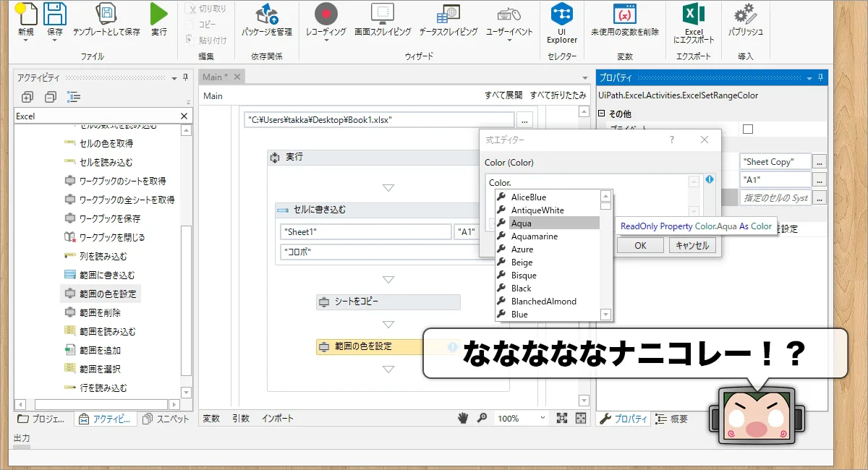
Task: Click すべて折りたたみ (Collapse All)
Action: [x=558, y=95]
